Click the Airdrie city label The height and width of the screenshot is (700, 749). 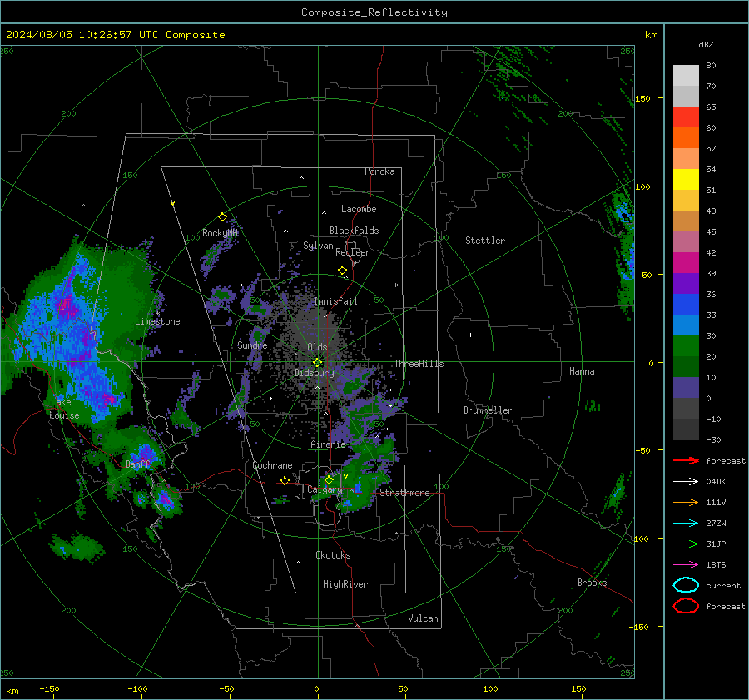point(328,444)
